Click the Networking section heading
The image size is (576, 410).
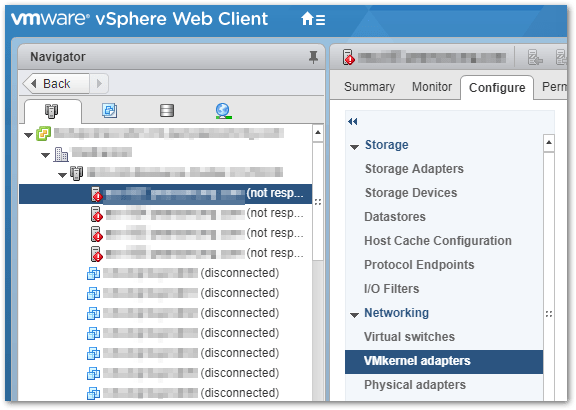pos(396,313)
